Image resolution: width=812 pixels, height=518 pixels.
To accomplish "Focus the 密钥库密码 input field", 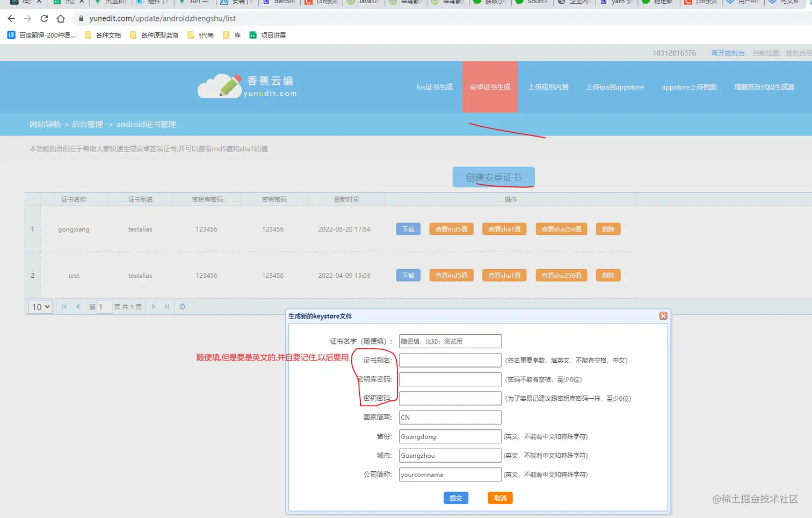I will click(x=450, y=379).
